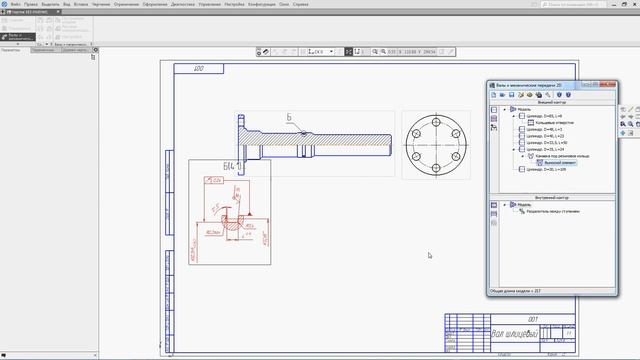This screenshot has width=640, height=360.
Task: Click the pencil icon at drawing toolbar end
Action: [x=451, y=52]
